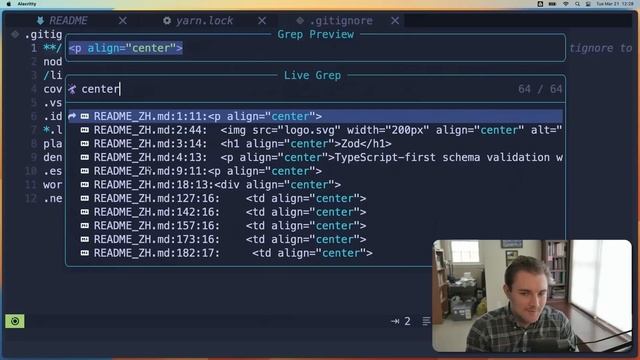Click the battery icon in the menu bar
Screen dimensions: 640x360
552,4
